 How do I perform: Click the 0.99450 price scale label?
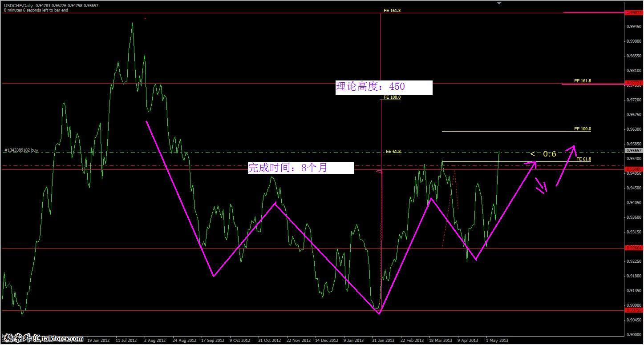pyautogui.click(x=634, y=27)
